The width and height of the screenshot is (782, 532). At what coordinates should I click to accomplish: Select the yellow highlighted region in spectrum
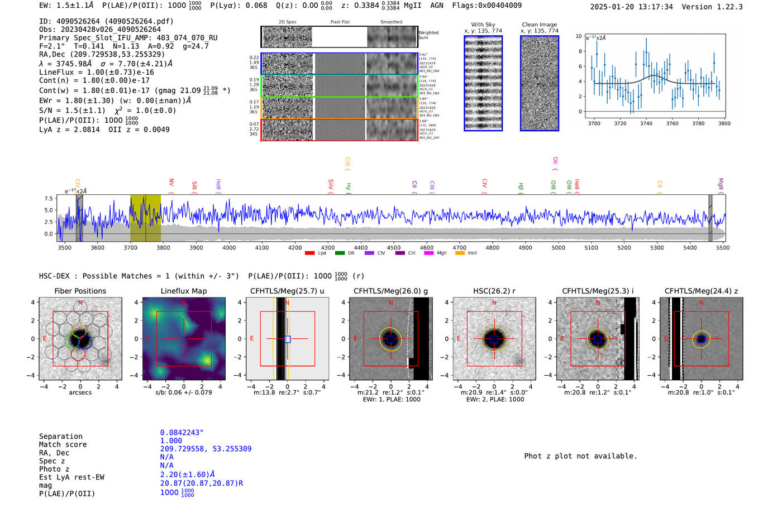tap(146, 218)
